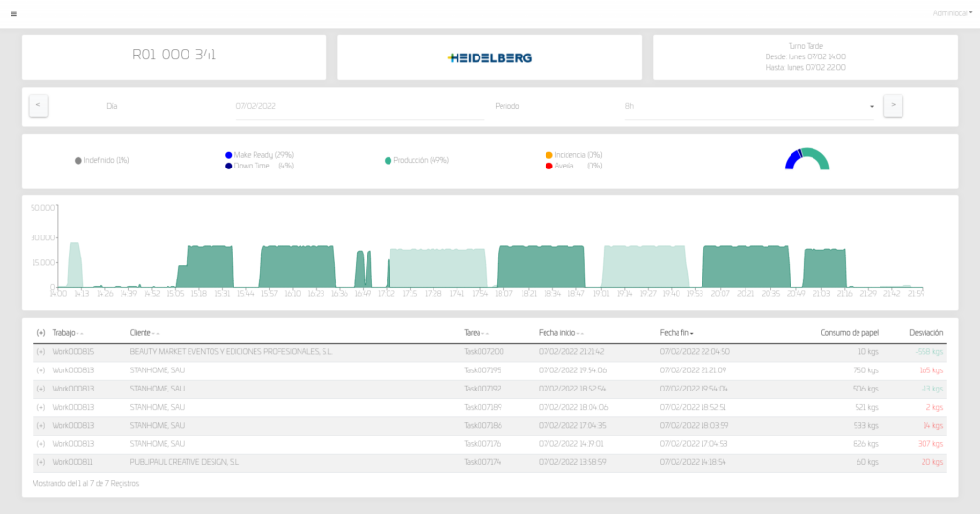Open the Periodo 8h dropdown

pos(748,106)
